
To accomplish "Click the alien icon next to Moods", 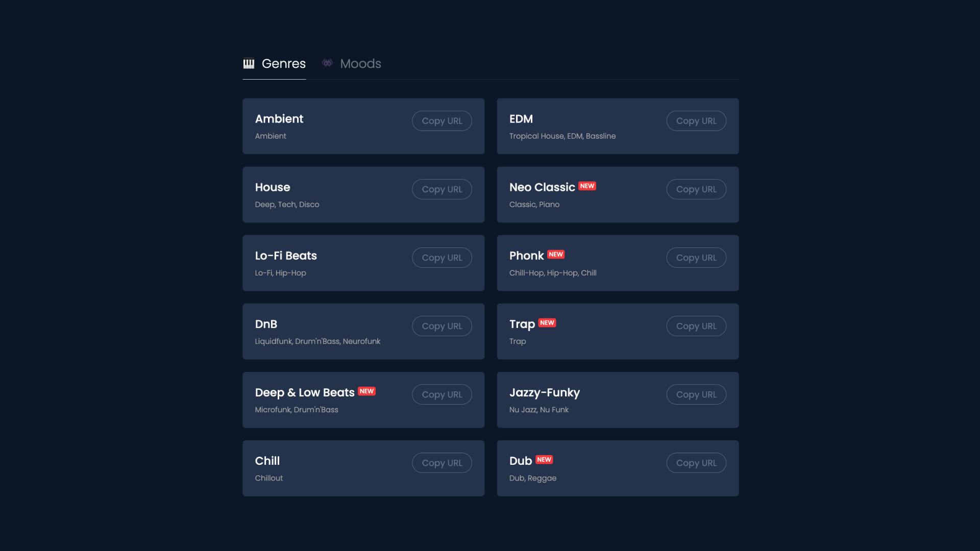I will (x=327, y=63).
